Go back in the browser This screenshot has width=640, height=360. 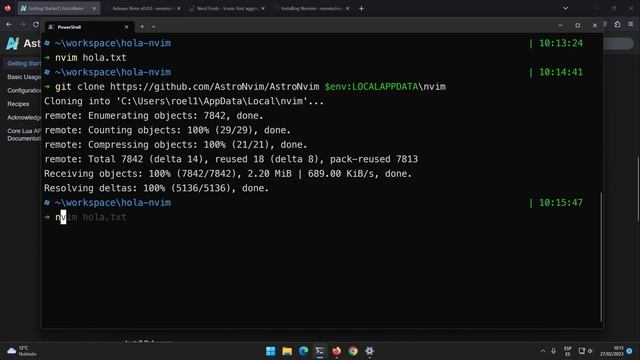pos(9,24)
